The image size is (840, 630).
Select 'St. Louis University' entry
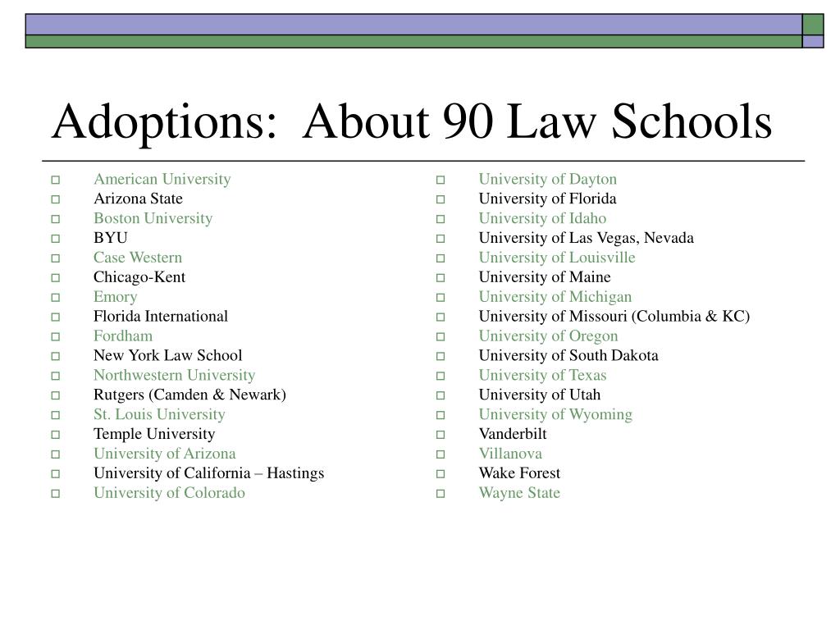(159, 414)
